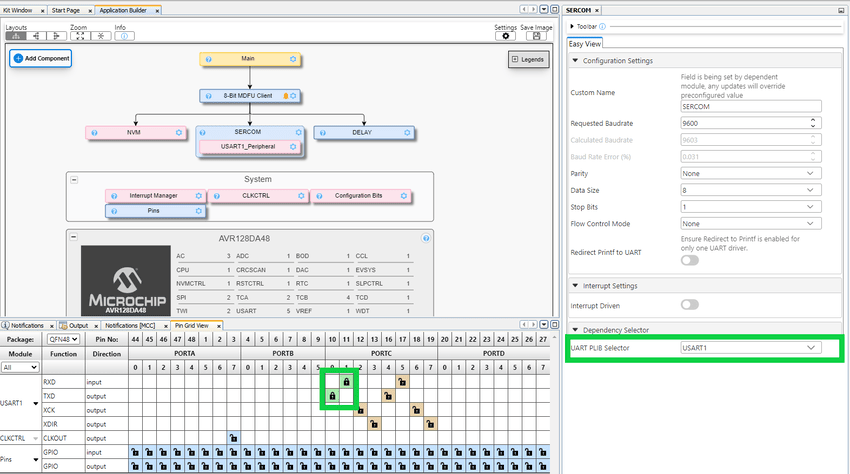Click help icon on NVM block

[x=92, y=132]
